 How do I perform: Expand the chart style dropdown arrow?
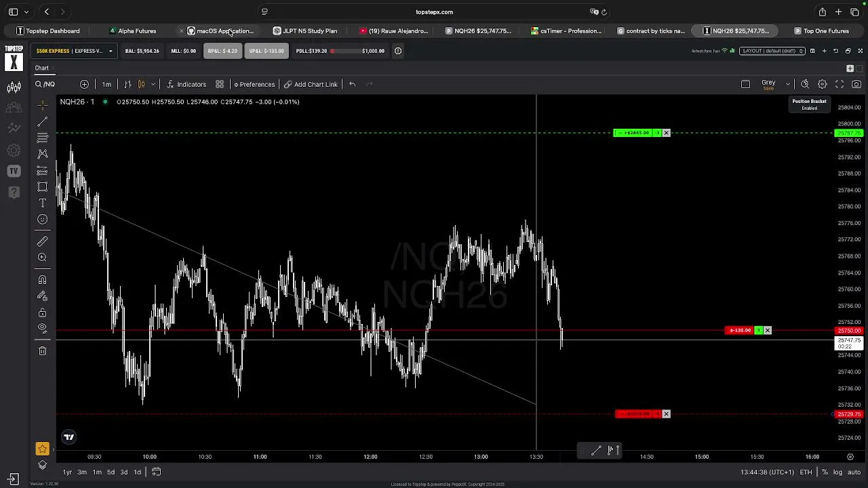(x=153, y=84)
